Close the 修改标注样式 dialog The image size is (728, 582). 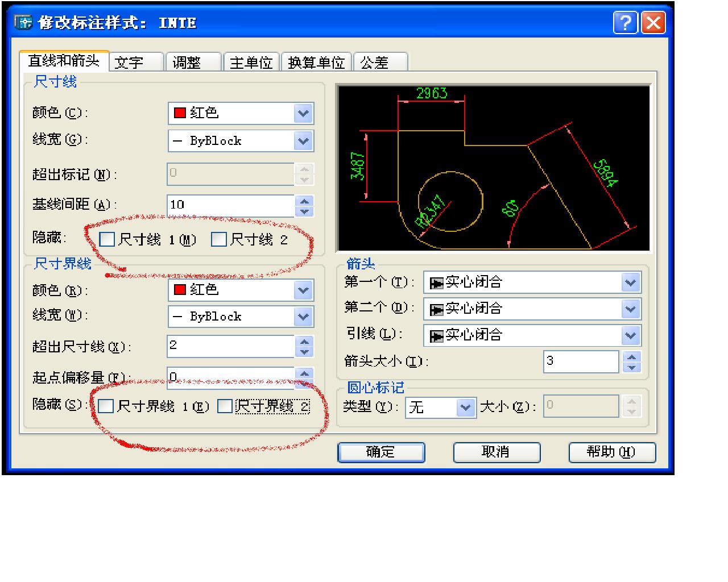click(653, 23)
